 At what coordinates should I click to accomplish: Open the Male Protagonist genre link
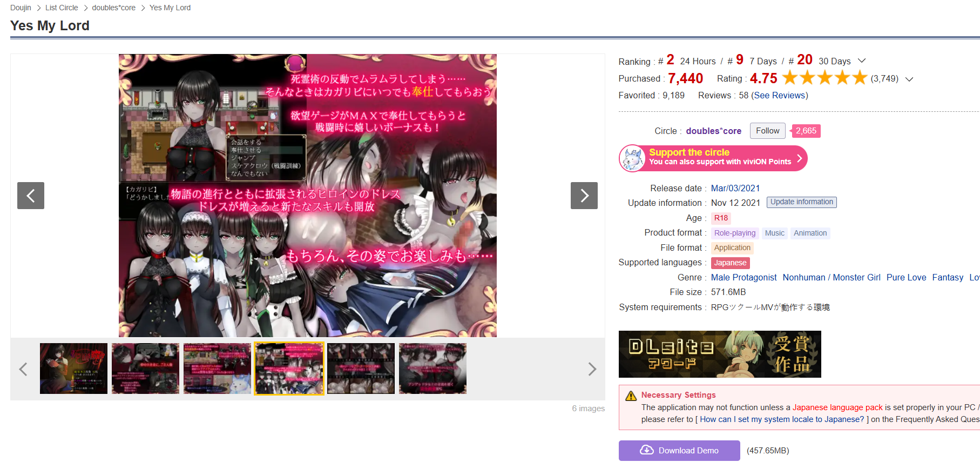[744, 278]
